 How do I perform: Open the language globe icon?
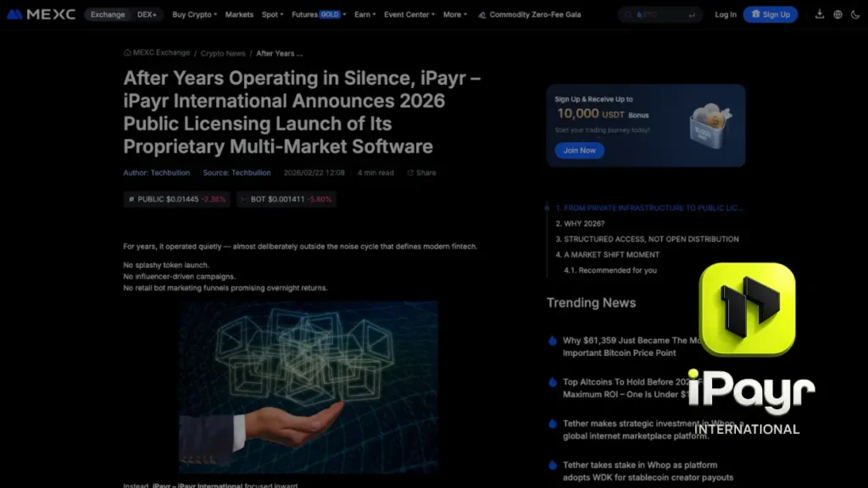(837, 14)
